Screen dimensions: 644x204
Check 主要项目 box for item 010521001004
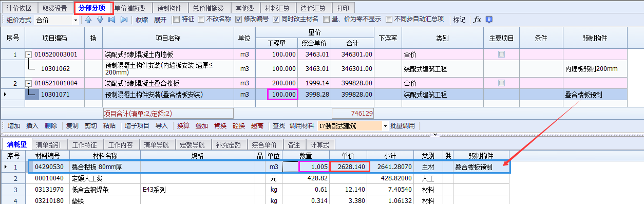pyautogui.click(x=501, y=83)
